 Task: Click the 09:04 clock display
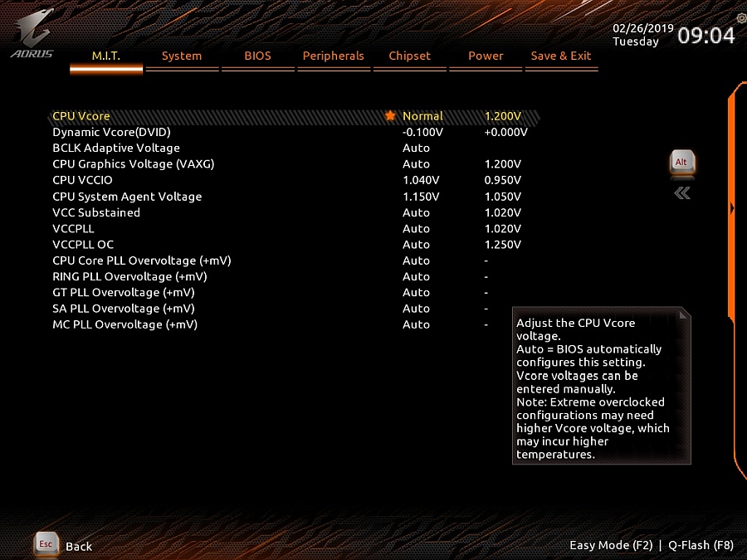click(x=706, y=36)
